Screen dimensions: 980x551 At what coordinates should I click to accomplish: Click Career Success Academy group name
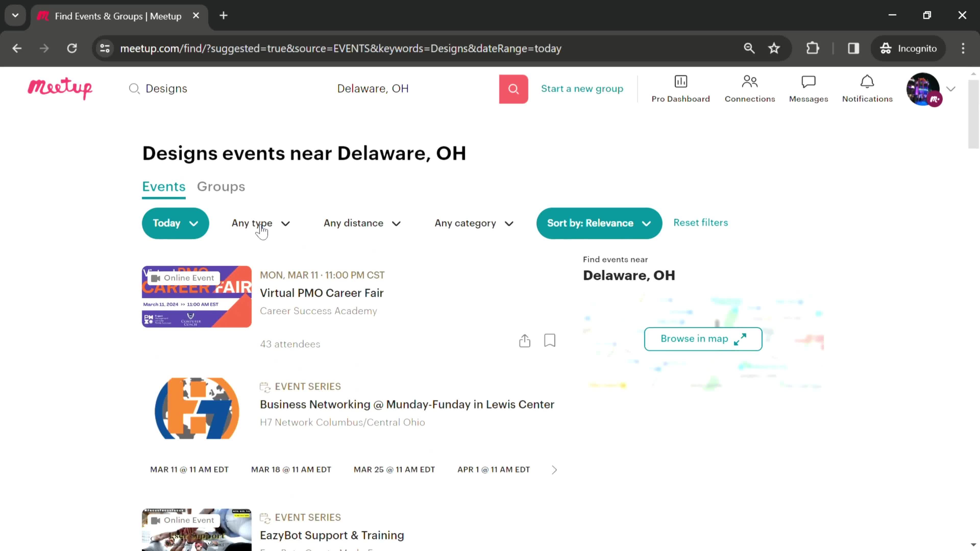(x=318, y=311)
